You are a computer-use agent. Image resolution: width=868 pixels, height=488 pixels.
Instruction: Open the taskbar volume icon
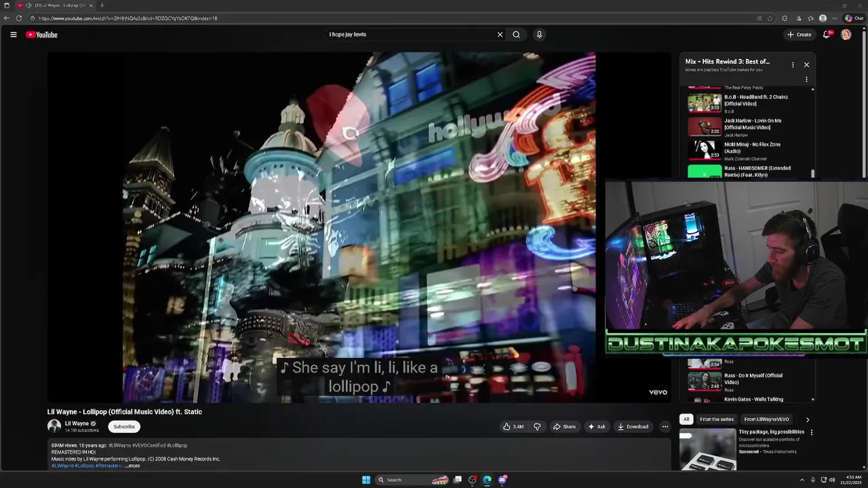tap(832, 480)
